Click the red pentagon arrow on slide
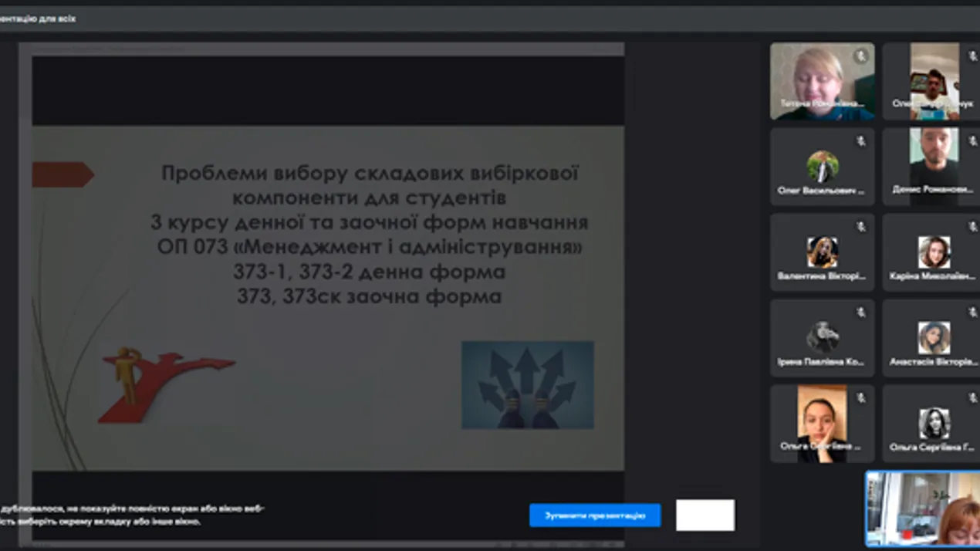Screen dimensions: 980x551 [x=62, y=175]
